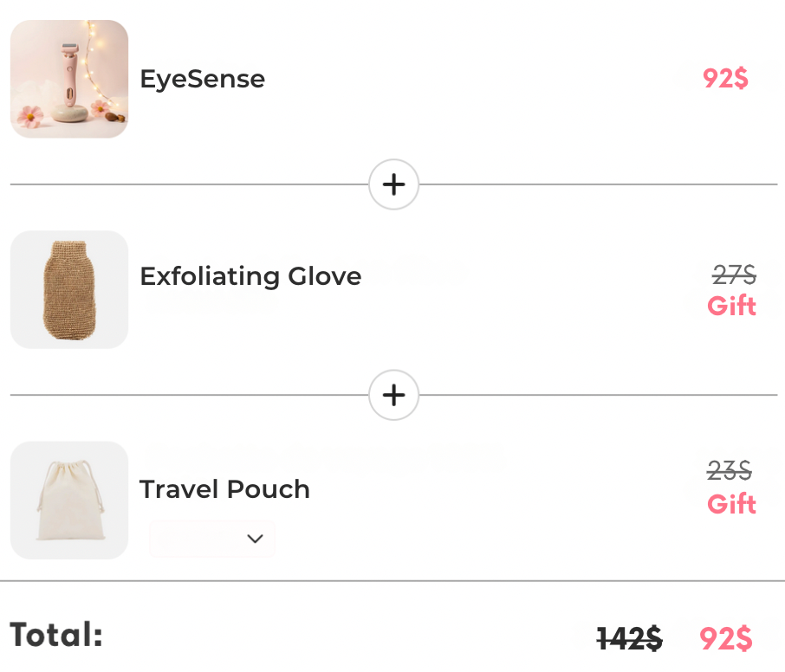Viewport: 785px width, 672px height.
Task: Expand the Travel Pouch option dropdown
Action: (212, 539)
